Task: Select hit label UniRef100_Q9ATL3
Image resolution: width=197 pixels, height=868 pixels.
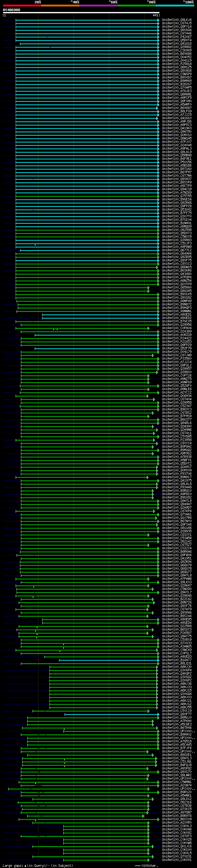Action: point(177,758)
